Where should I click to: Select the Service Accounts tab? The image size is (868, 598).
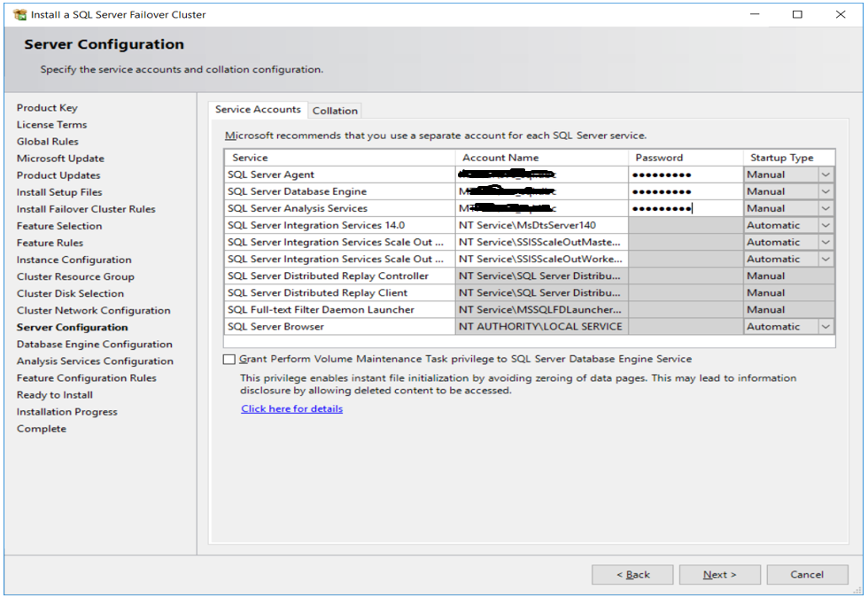tap(258, 110)
